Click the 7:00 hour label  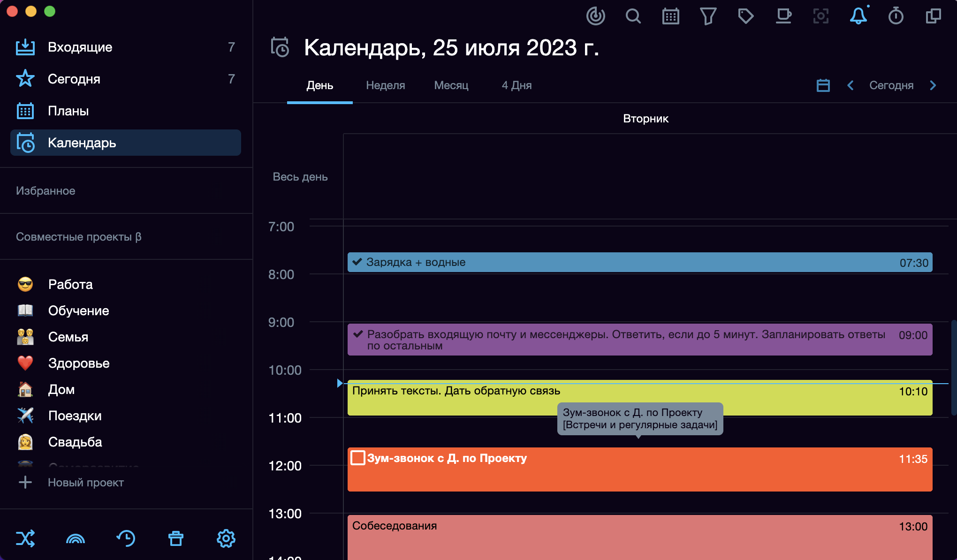point(281,227)
